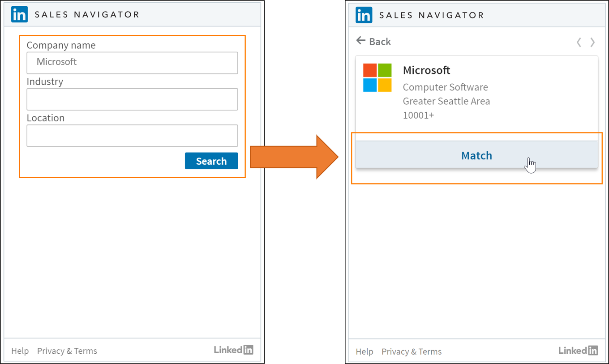Open Privacy & Terms in the left panel
The height and width of the screenshot is (364, 609).
(67, 351)
